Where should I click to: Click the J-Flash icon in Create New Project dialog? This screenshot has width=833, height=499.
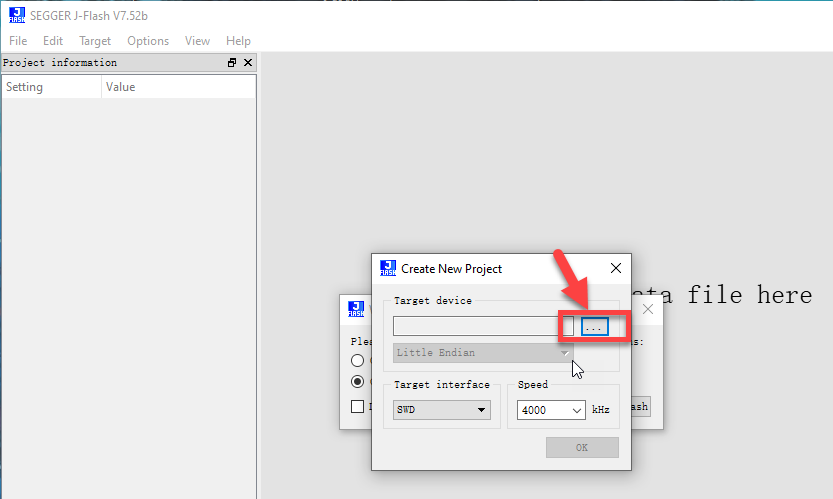(388, 268)
